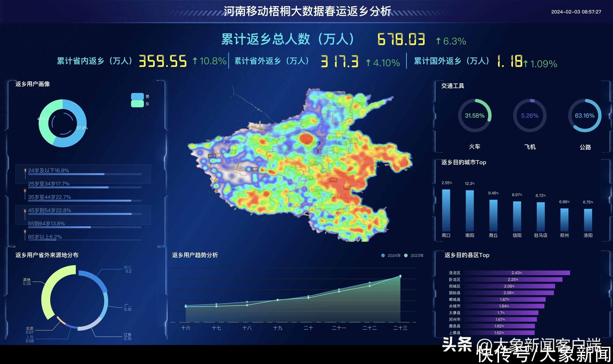Click the 返乡目的县区Top panel title
Screen dimensions: 613x364
point(467,255)
